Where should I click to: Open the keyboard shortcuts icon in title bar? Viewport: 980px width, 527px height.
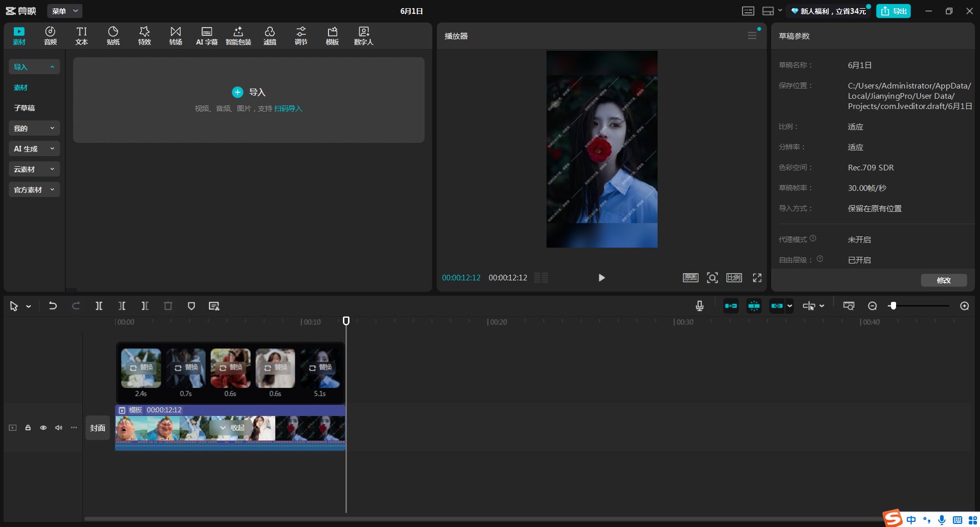click(x=748, y=11)
